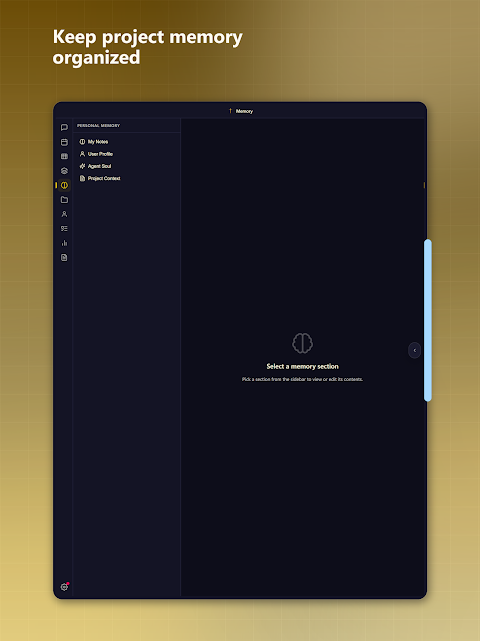Open the folder icon in sidebar

(x=64, y=199)
